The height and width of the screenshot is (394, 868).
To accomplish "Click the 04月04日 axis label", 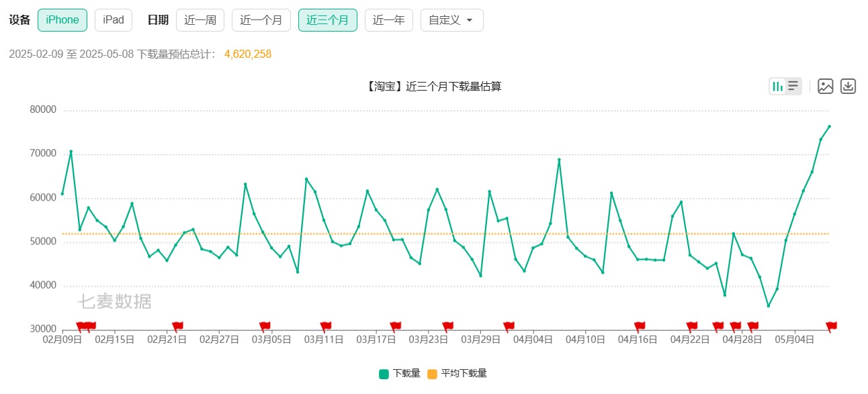I will click(533, 340).
